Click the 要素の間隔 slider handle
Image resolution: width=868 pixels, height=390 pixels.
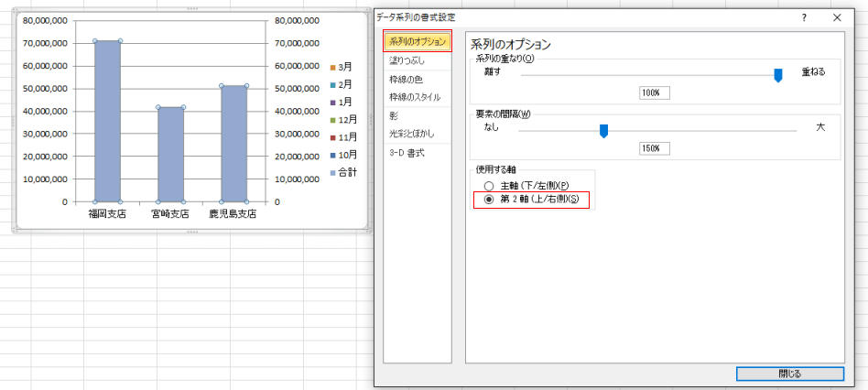point(604,131)
